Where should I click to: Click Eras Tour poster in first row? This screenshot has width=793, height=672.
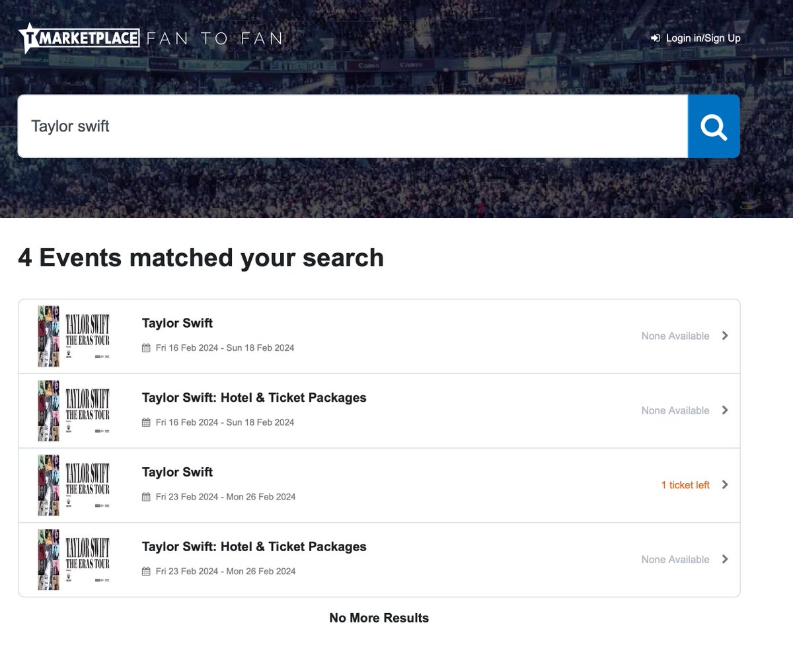[74, 336]
